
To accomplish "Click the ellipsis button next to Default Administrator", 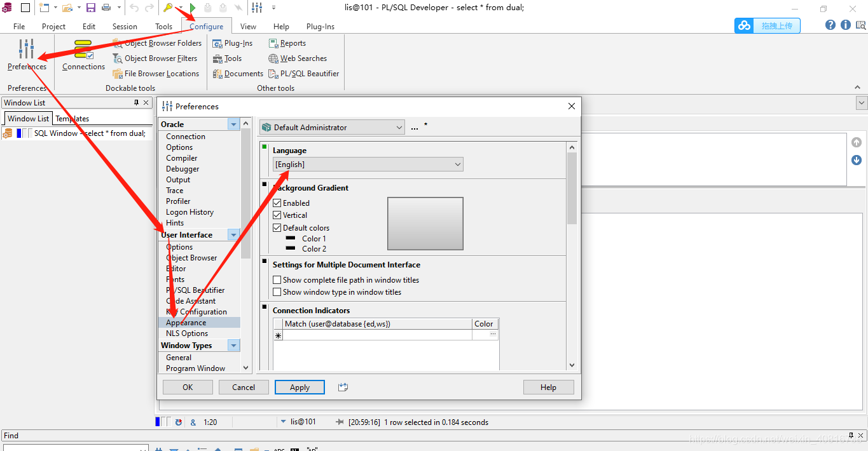I will 415,128.
